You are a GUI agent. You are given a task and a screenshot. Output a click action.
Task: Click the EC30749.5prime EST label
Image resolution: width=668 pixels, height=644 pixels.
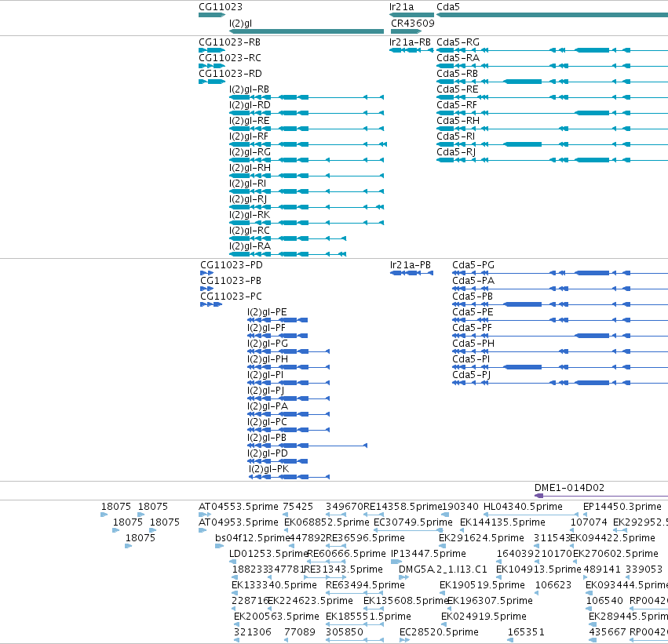click(413, 522)
